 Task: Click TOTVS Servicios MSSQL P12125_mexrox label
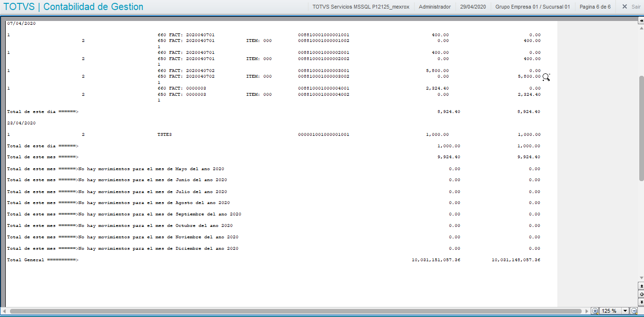pyautogui.click(x=361, y=7)
